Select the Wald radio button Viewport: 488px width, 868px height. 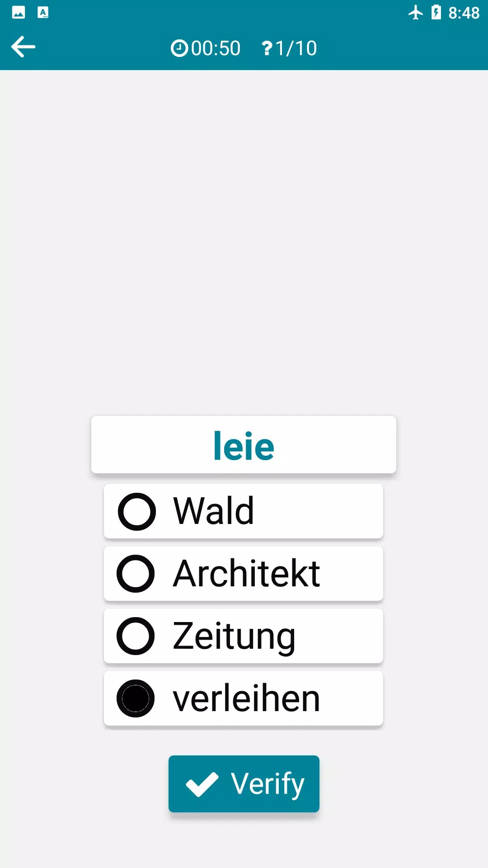click(137, 511)
